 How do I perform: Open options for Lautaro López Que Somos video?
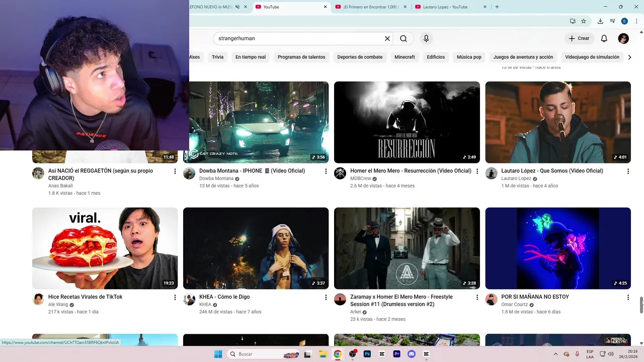[x=628, y=171]
